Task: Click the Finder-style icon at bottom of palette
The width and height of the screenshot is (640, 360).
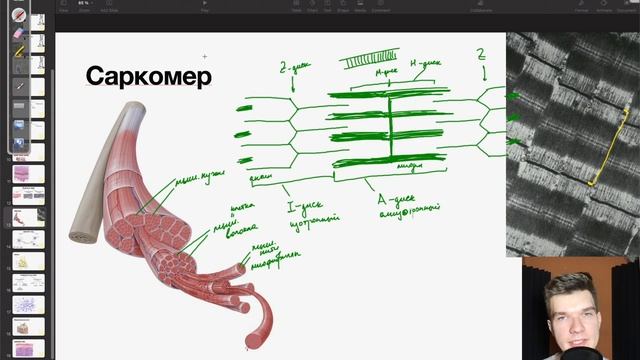Action: (x=19, y=143)
